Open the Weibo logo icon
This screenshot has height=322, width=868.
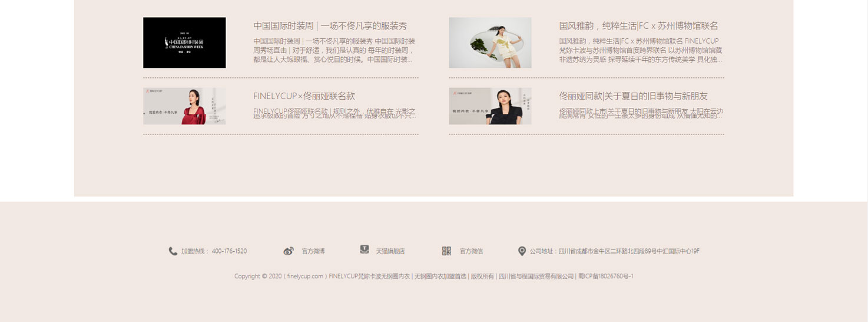click(289, 251)
